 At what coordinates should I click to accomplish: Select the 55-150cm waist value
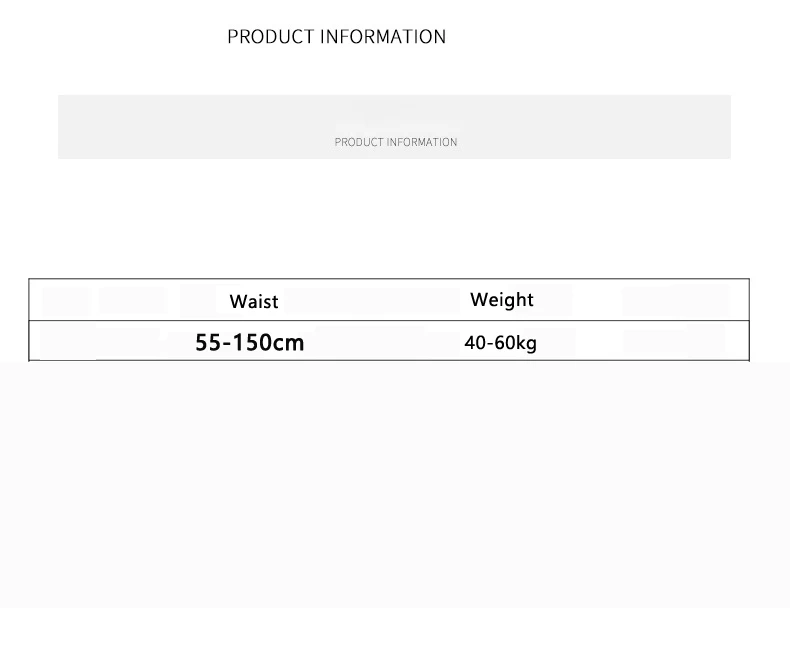250,343
